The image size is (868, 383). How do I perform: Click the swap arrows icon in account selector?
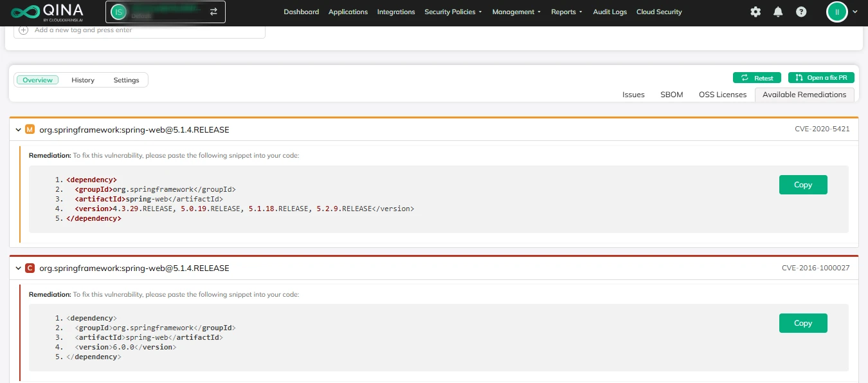pos(213,12)
